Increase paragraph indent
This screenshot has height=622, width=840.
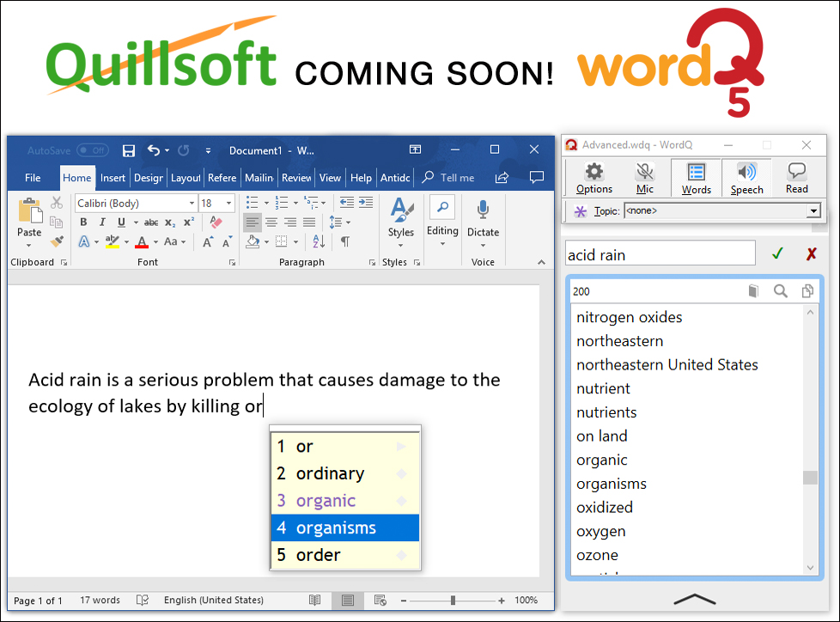pos(366,203)
